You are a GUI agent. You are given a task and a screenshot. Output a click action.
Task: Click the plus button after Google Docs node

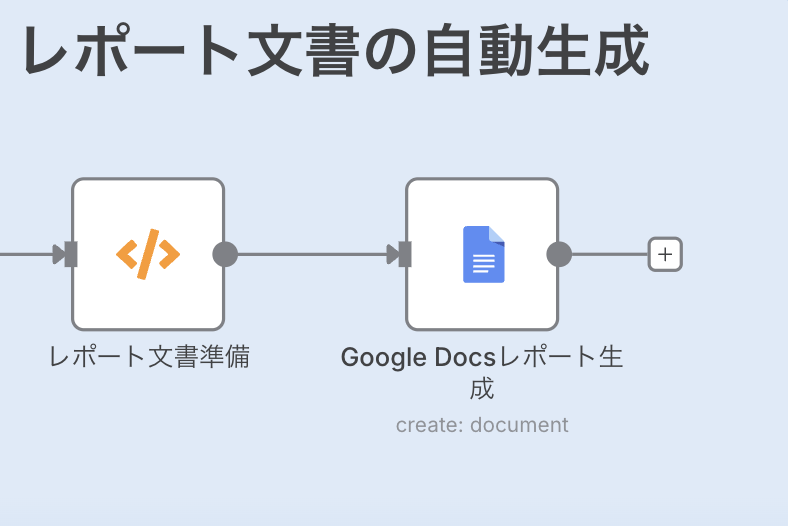[x=665, y=254]
